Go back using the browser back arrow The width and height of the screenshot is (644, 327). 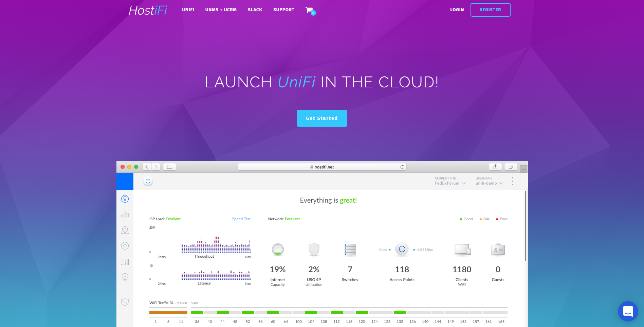pyautogui.click(x=147, y=167)
